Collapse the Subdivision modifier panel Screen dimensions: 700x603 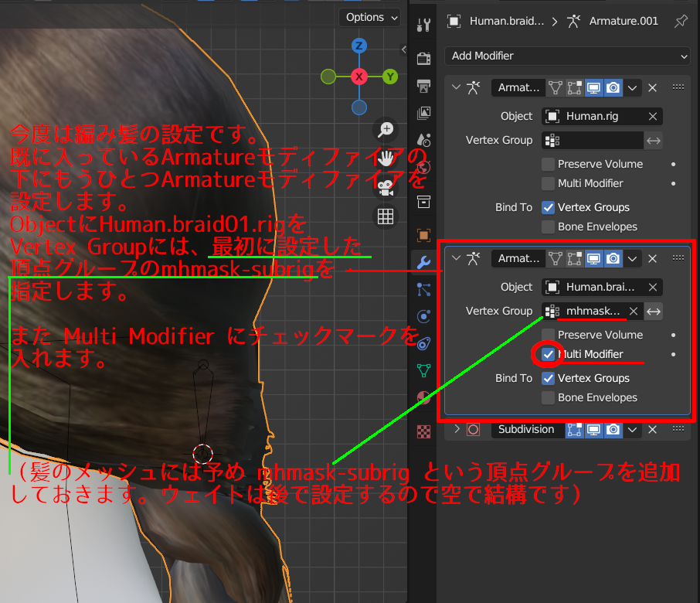[x=456, y=429]
